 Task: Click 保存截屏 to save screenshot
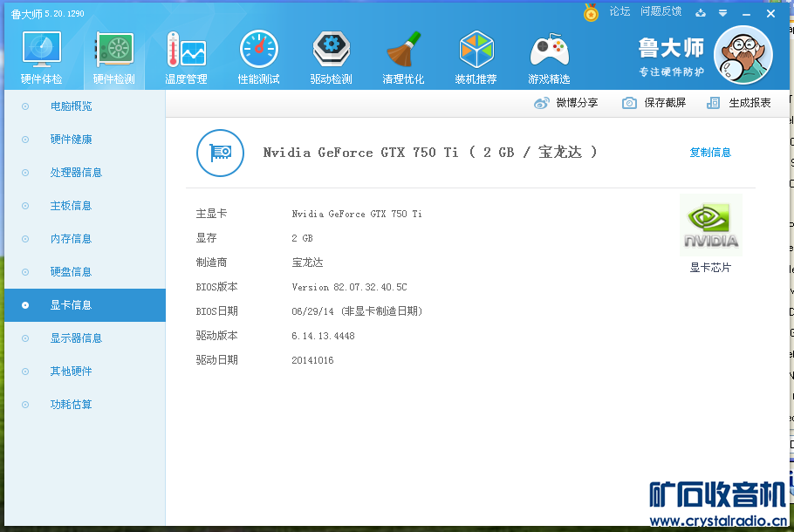(654, 103)
